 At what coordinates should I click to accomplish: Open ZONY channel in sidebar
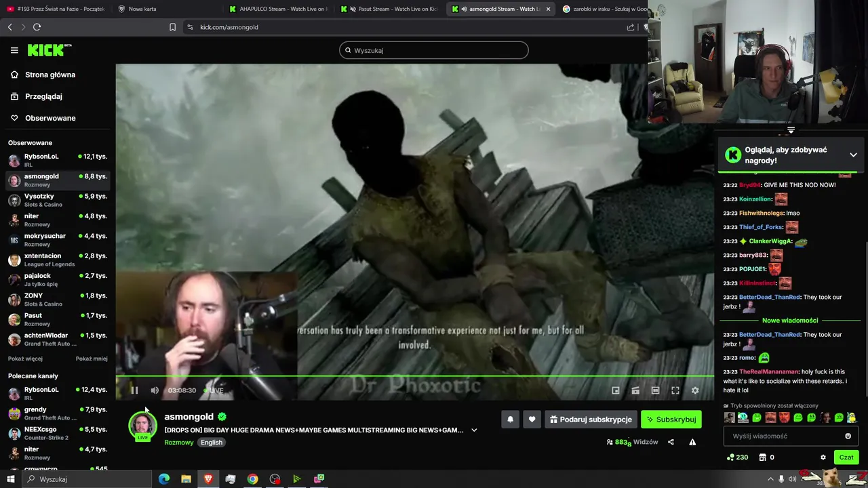pyautogui.click(x=58, y=299)
